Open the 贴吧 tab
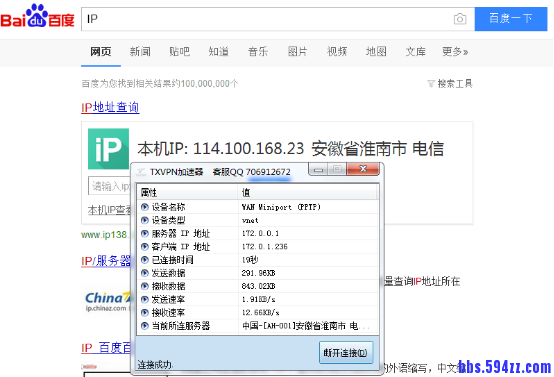Image resolution: width=554 pixels, height=377 pixels. [x=179, y=52]
